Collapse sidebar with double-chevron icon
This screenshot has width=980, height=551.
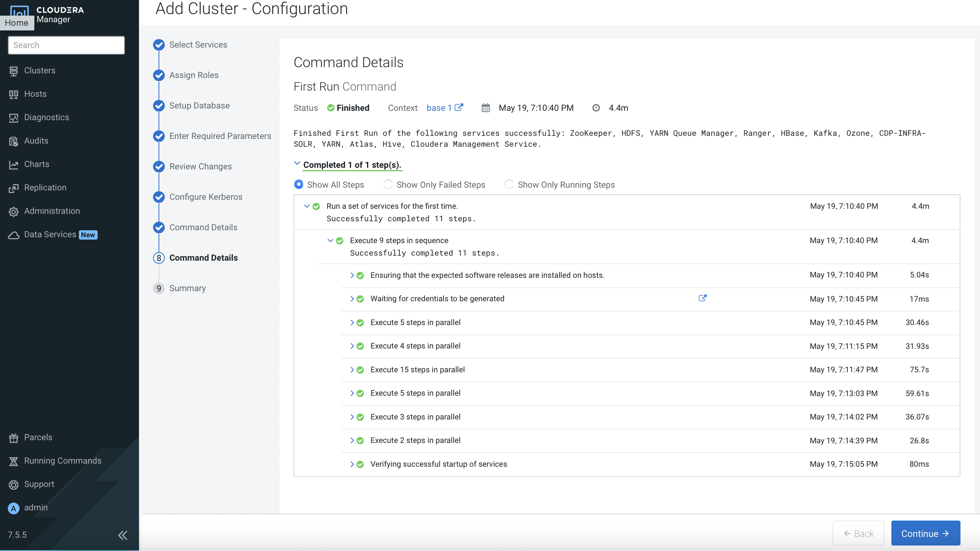[x=123, y=535]
